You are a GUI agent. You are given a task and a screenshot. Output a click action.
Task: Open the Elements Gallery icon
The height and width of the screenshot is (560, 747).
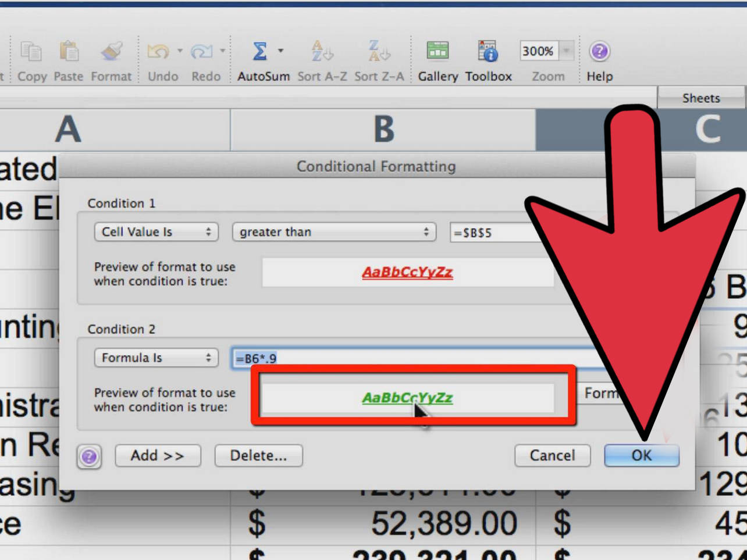[438, 51]
